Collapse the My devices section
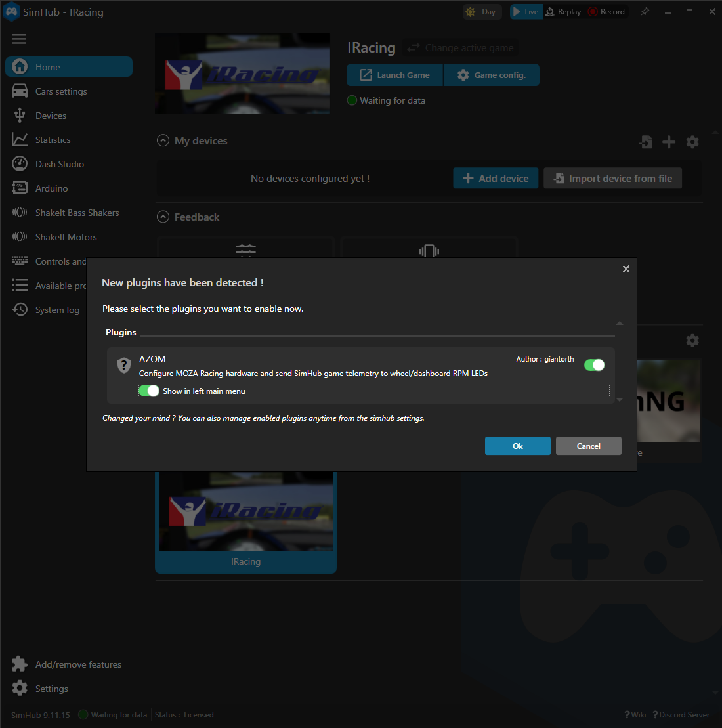This screenshot has width=722, height=728. 163,140
